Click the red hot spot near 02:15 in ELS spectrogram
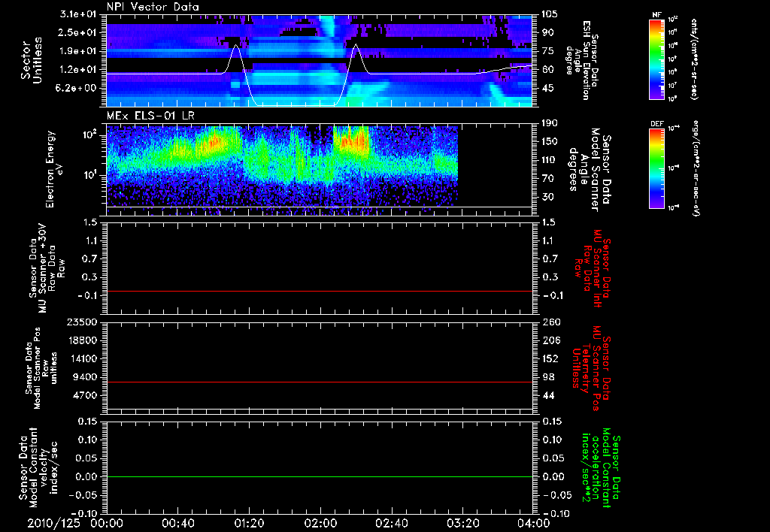The width and height of the screenshot is (770, 532). (x=350, y=141)
